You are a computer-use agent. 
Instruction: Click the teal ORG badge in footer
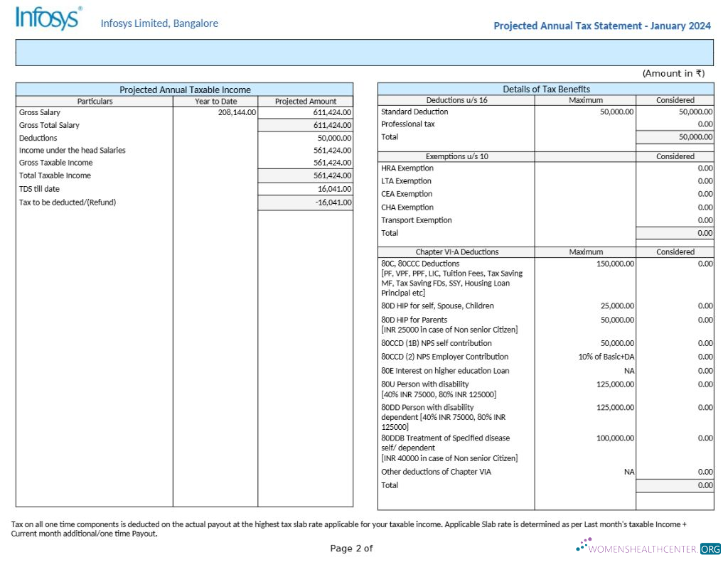(707, 549)
